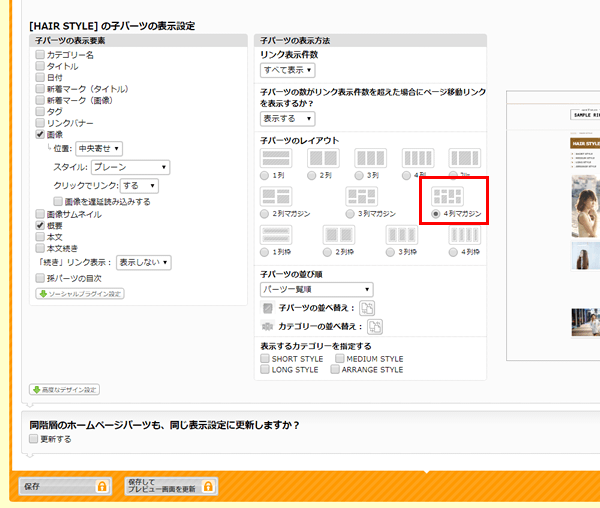Click the 2列枠 layout icon
This screenshot has height=508, width=600.
338,235
